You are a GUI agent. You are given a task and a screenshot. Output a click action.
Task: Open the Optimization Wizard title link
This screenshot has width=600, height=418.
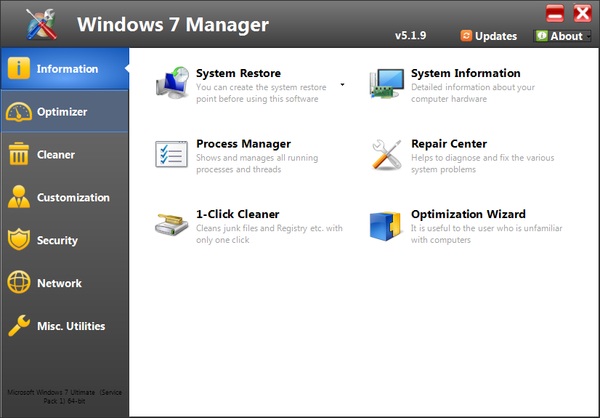coord(468,214)
